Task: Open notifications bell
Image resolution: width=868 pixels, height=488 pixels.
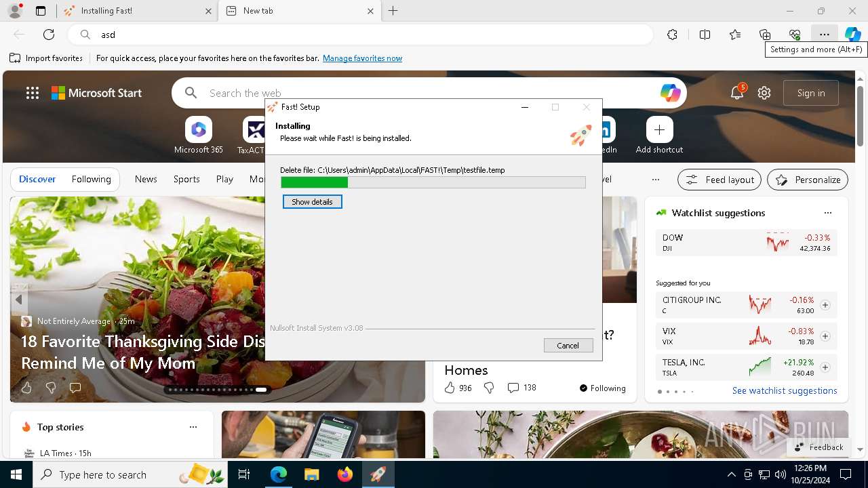Action: 737,93
